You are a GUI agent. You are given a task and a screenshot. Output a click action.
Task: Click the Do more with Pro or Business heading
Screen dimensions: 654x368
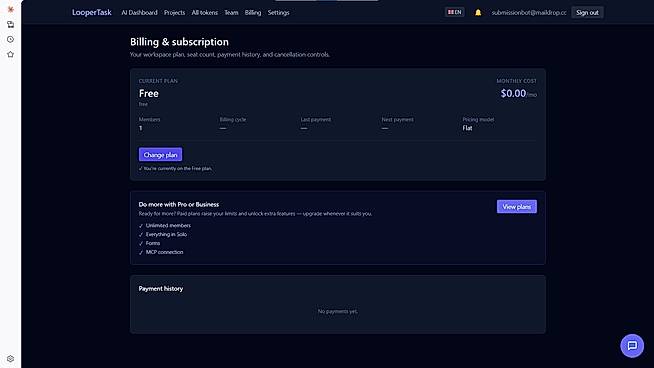click(179, 204)
